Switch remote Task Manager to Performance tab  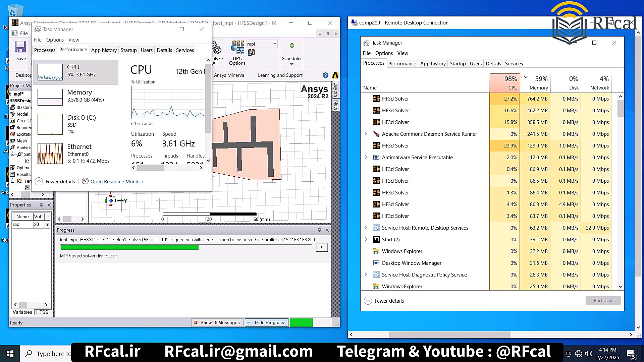402,63
